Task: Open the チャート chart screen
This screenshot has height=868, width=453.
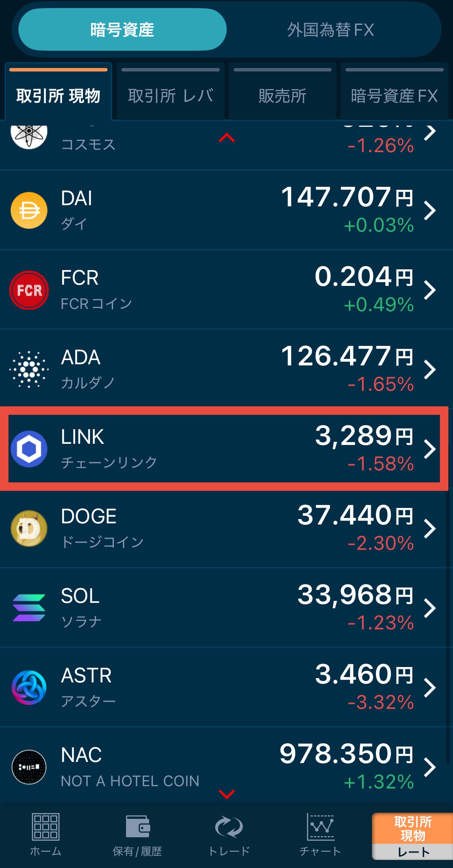Action: [x=320, y=835]
